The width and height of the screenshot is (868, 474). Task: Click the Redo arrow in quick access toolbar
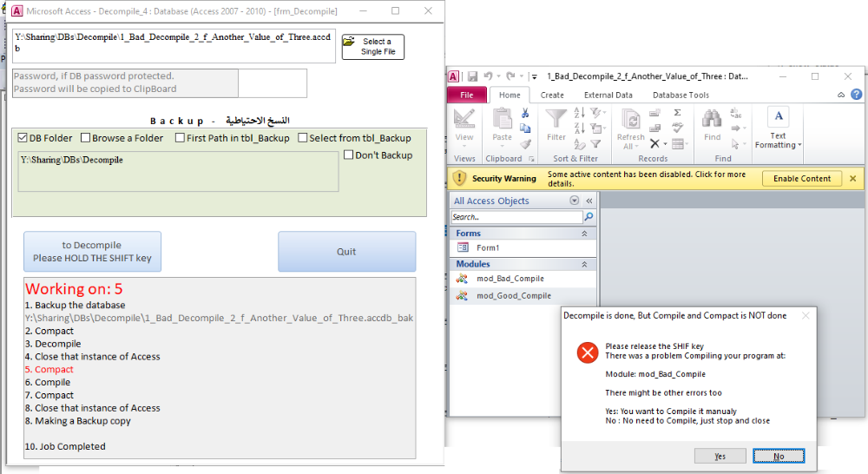pos(510,76)
